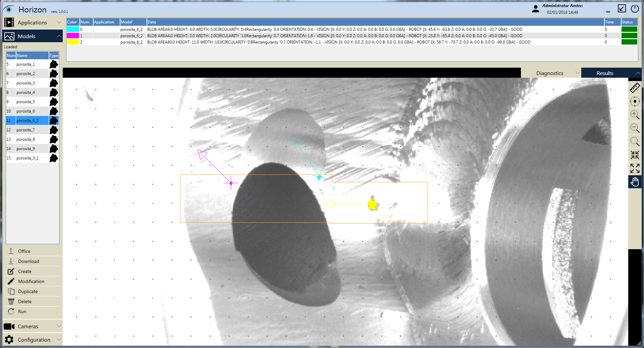The height and width of the screenshot is (348, 644).
Task: Click the crosshair target tool
Action: coord(635,101)
